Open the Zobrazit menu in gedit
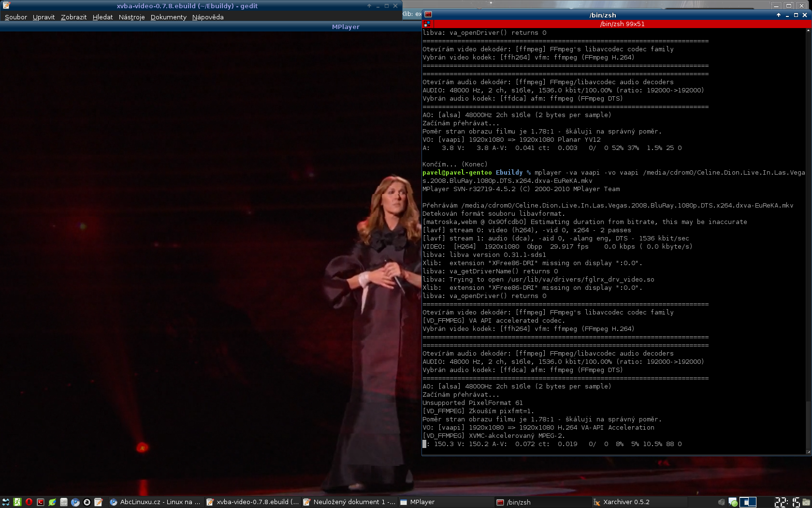The image size is (812, 508). point(73,17)
